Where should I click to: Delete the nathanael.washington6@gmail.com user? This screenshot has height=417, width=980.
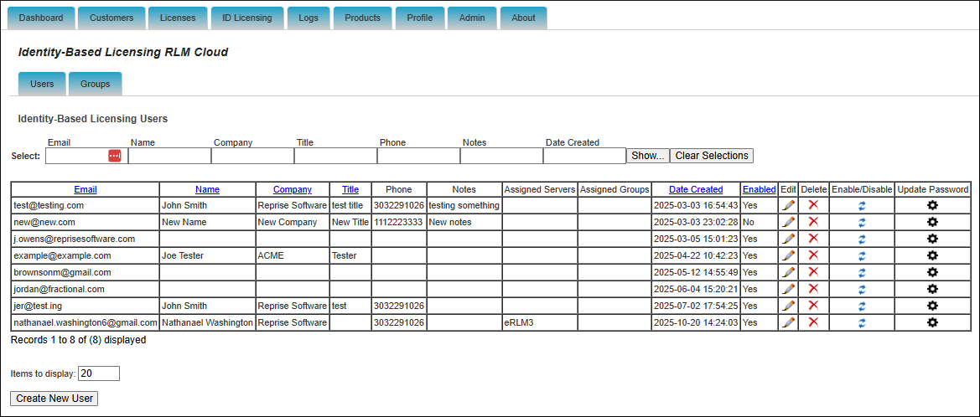(x=813, y=322)
